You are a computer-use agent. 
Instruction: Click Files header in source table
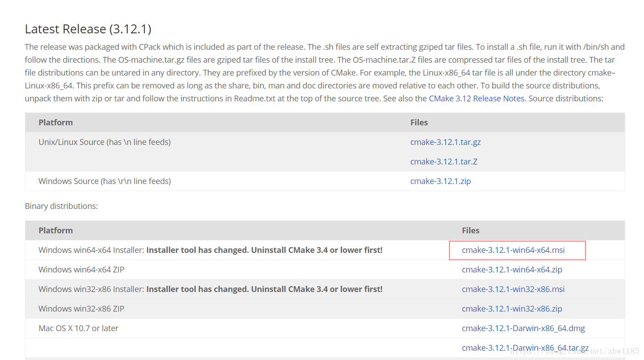pyautogui.click(x=419, y=123)
